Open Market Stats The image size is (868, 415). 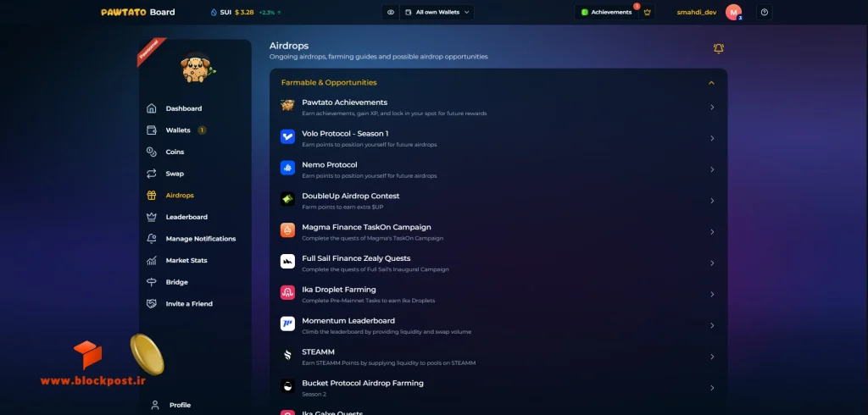pos(186,260)
